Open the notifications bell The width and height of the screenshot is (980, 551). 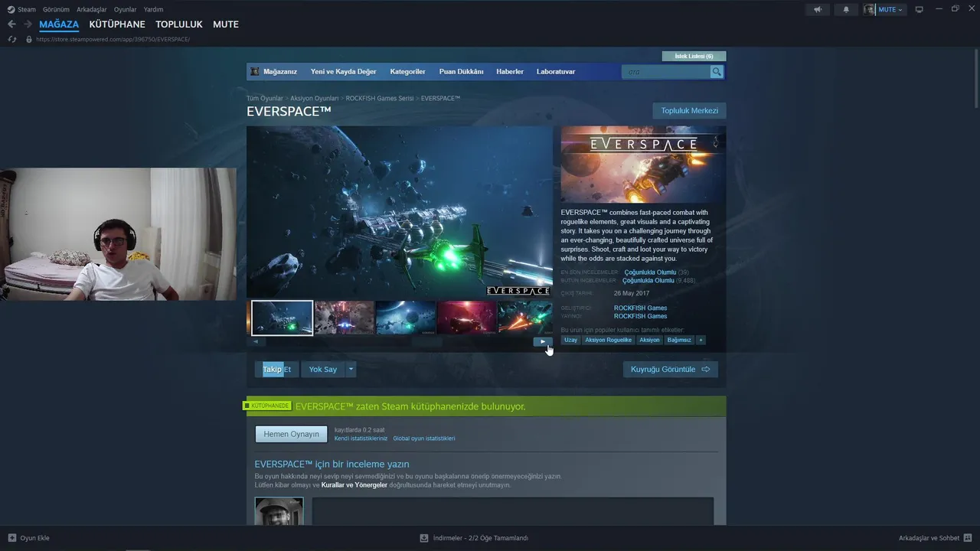(x=846, y=9)
